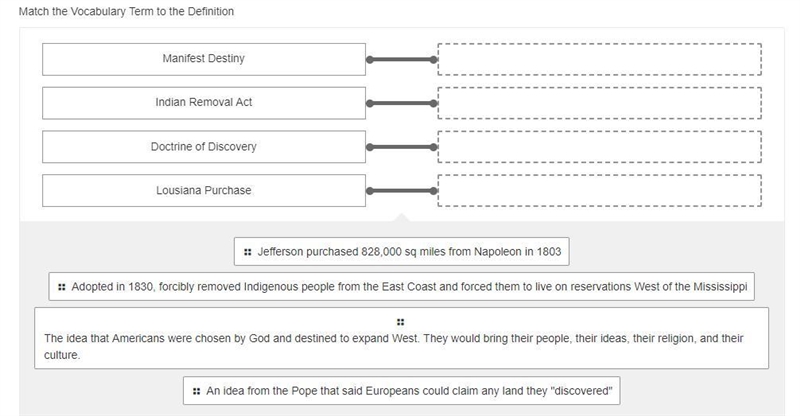Screen dimensions: 800x416
Task: Click empty drop zone beside Manifest Destiny
Action: coord(599,59)
